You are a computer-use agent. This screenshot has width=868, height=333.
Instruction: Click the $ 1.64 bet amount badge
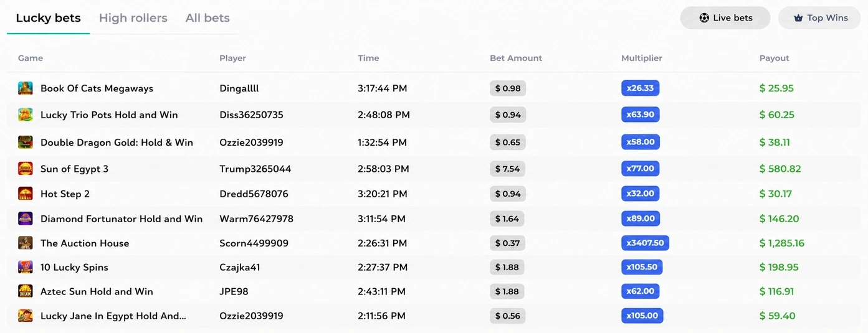[507, 218]
